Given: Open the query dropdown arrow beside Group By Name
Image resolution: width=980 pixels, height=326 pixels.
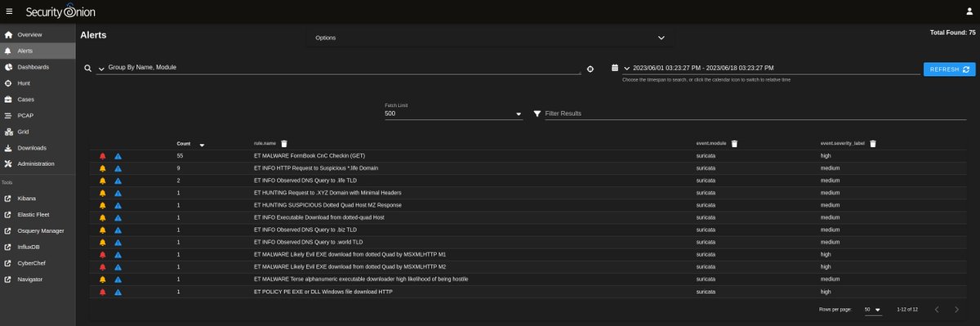Looking at the screenshot, I should click(100, 69).
